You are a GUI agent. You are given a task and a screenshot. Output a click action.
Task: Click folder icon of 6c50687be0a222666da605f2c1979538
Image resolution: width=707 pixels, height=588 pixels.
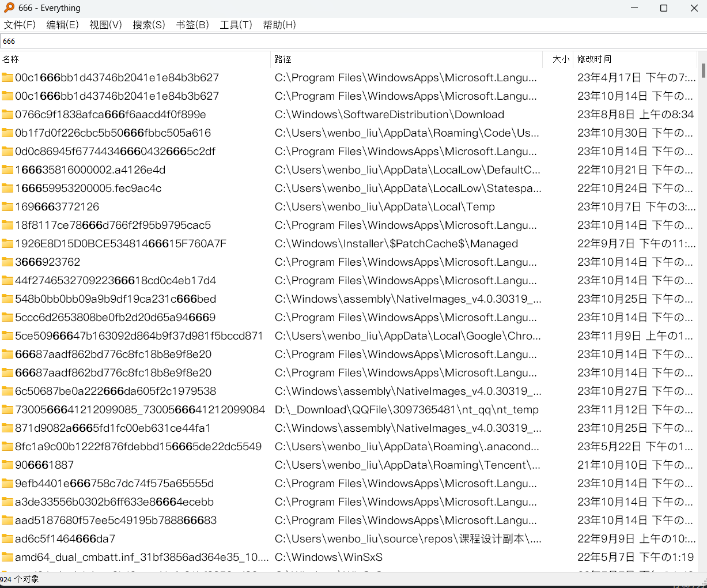click(7, 391)
